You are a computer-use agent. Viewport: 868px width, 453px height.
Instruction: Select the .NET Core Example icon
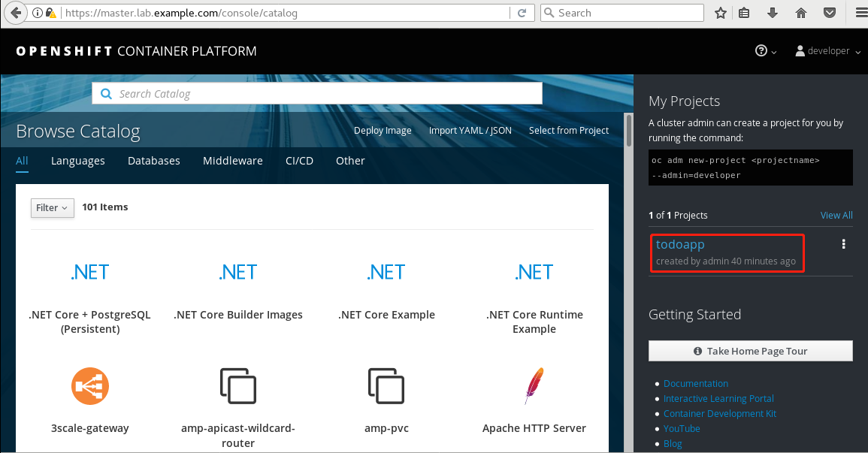(x=386, y=272)
